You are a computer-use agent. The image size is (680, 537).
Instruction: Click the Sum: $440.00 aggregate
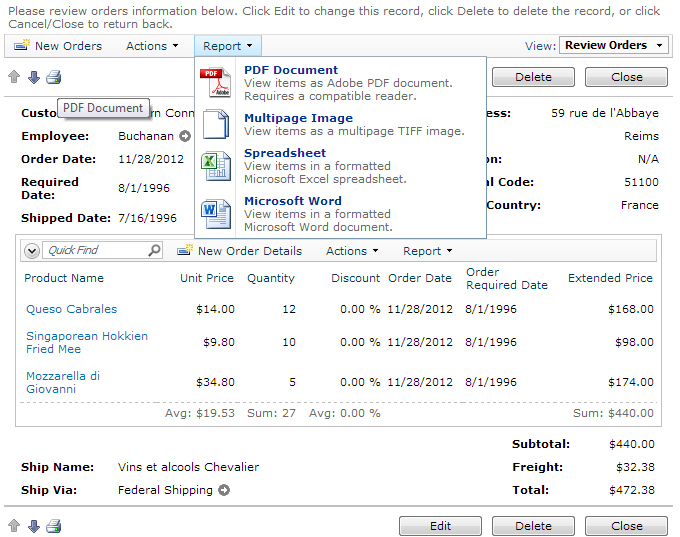tap(613, 413)
